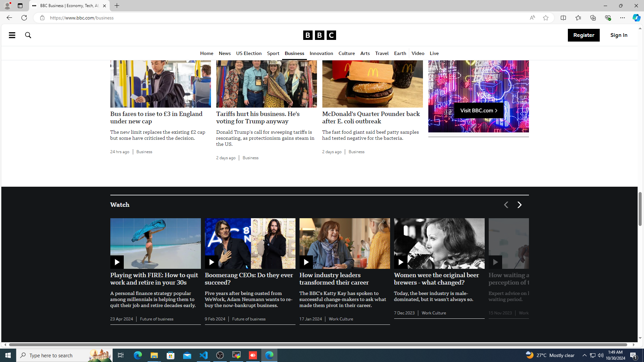The width and height of the screenshot is (644, 362).
Task: Play the Boomerang CEOs video
Action: click(x=211, y=262)
